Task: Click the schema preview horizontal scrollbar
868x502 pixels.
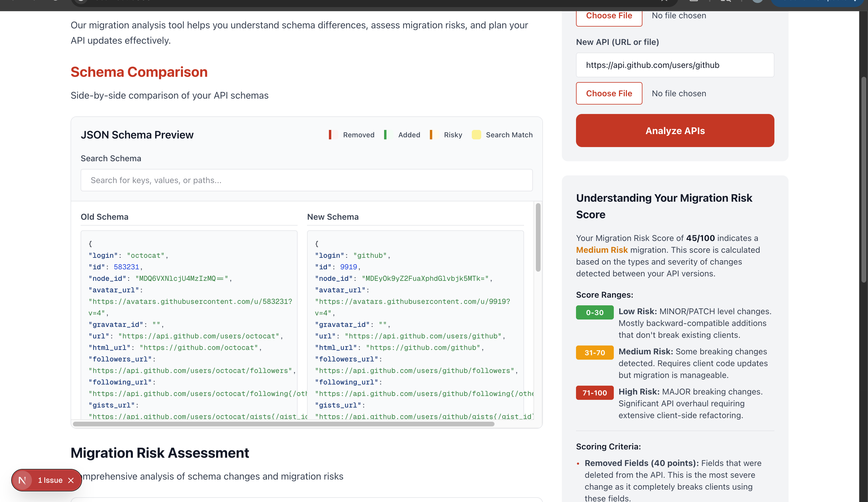Action: pos(283,424)
